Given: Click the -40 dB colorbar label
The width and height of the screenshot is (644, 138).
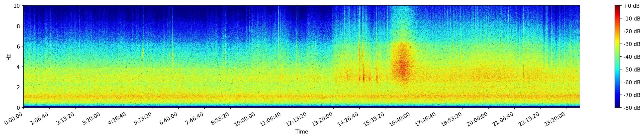Looking at the screenshot, I should [632, 57].
